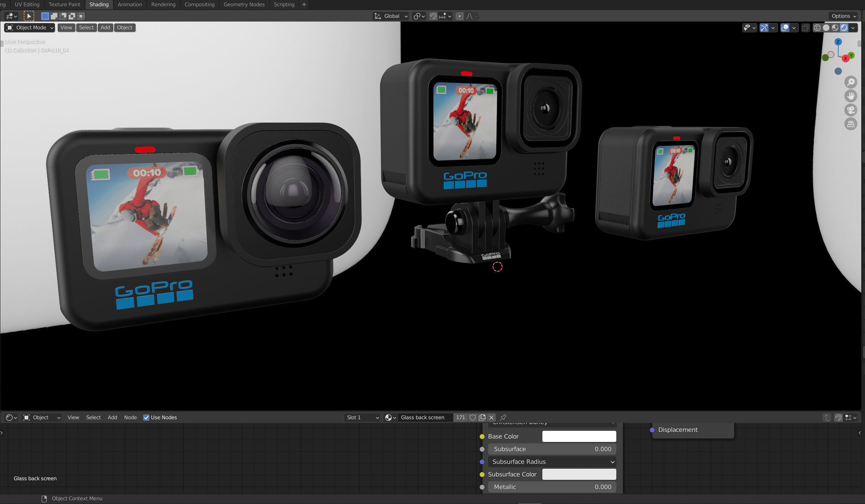Toggle viewport gizmos display
This screenshot has width=865, height=504.
tap(764, 28)
